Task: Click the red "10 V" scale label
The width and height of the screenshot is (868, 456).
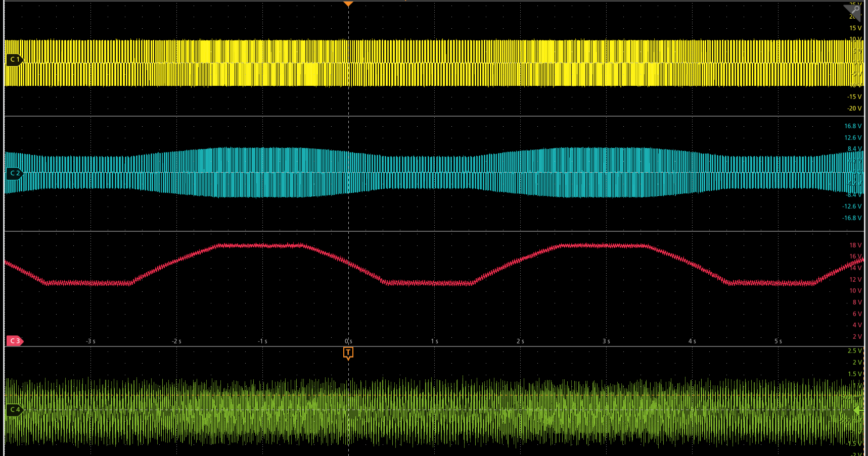Action: [x=855, y=291]
